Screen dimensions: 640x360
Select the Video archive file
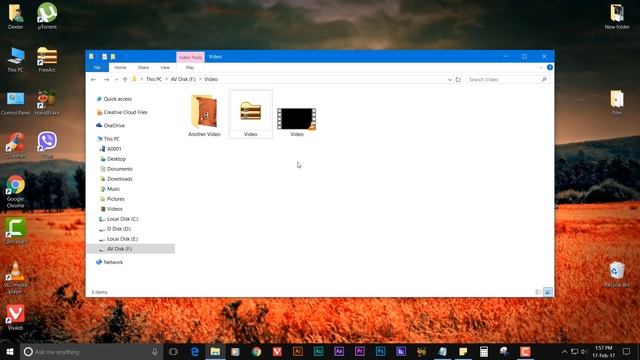pos(251,114)
